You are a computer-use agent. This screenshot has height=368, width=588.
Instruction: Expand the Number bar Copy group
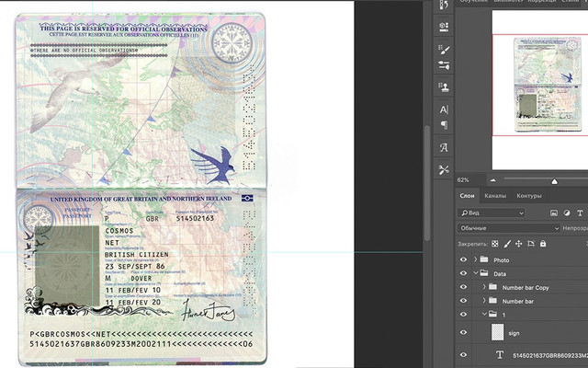(x=484, y=287)
